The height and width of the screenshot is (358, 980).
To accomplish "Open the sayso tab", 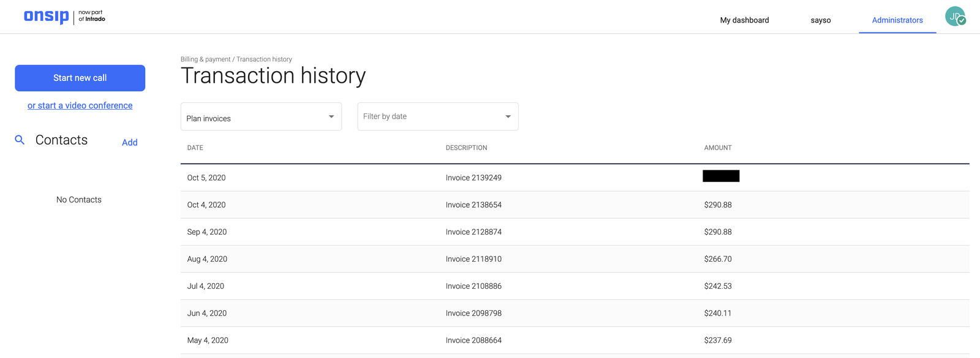I will click(x=820, y=20).
